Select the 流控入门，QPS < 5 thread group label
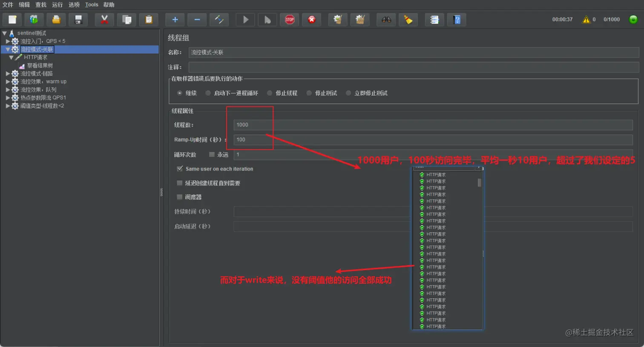Viewport: 644px width, 347px height. pos(43,41)
